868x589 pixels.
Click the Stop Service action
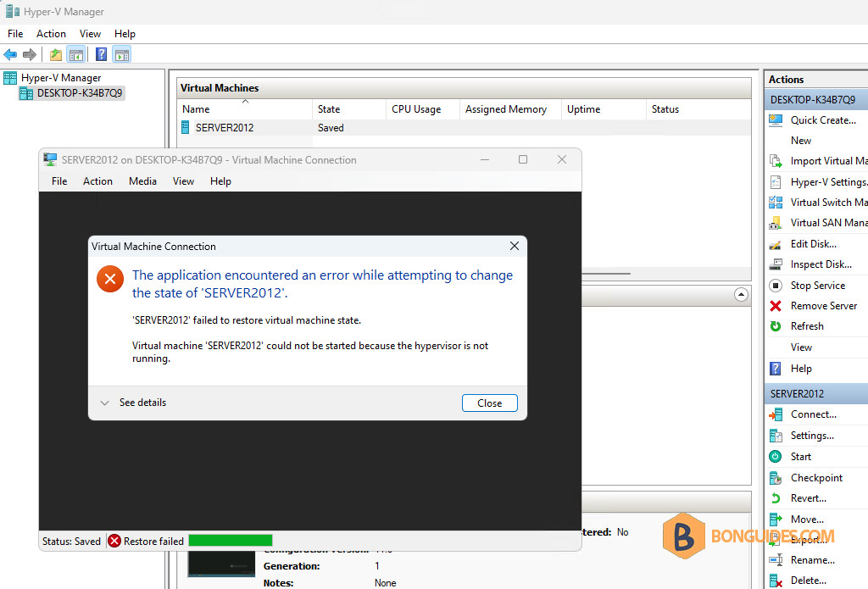(818, 286)
